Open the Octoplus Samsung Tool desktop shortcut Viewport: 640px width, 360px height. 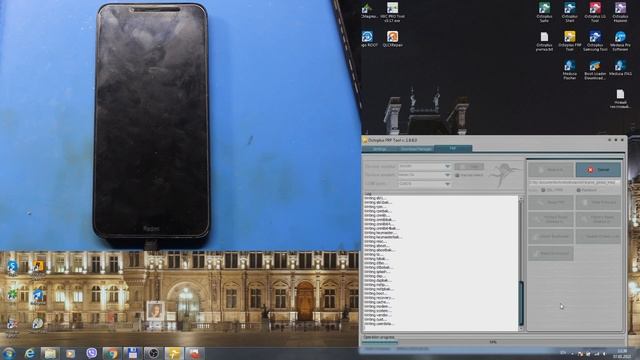tap(595, 41)
